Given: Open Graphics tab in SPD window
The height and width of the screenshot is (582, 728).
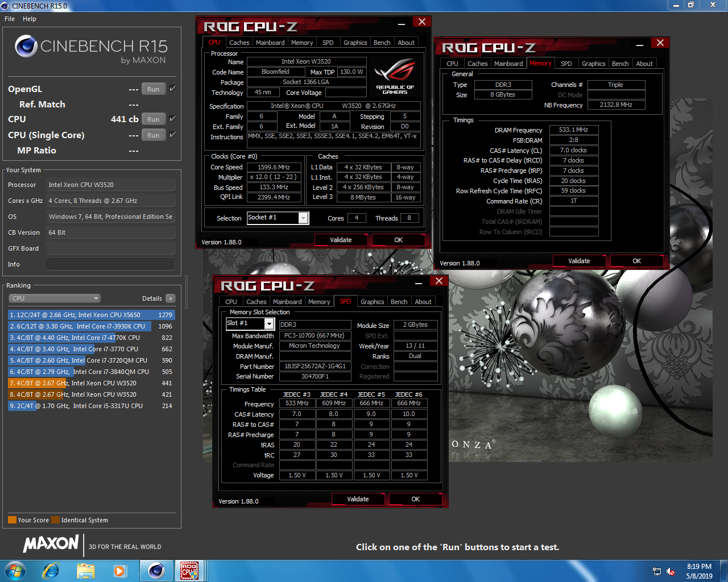Looking at the screenshot, I should (x=373, y=302).
